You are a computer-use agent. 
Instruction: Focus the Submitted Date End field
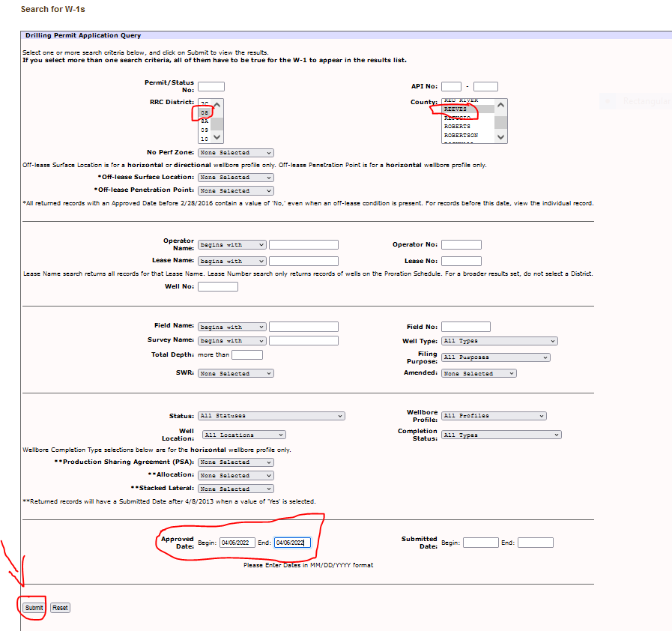point(536,543)
